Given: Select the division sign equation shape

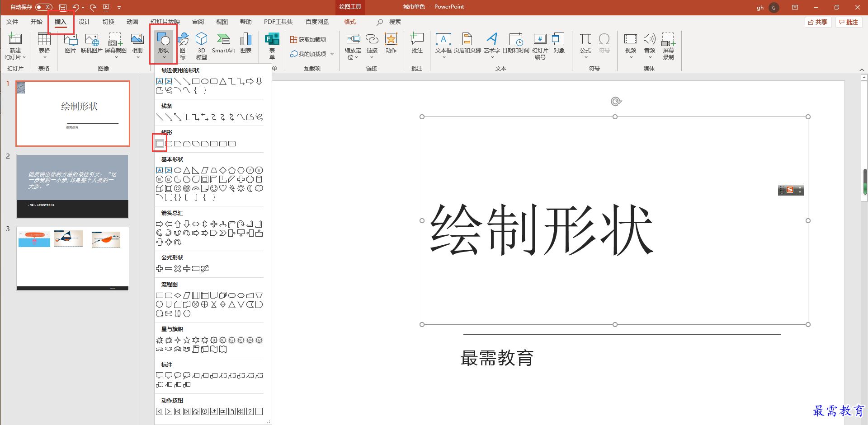Looking at the screenshot, I should point(187,269).
